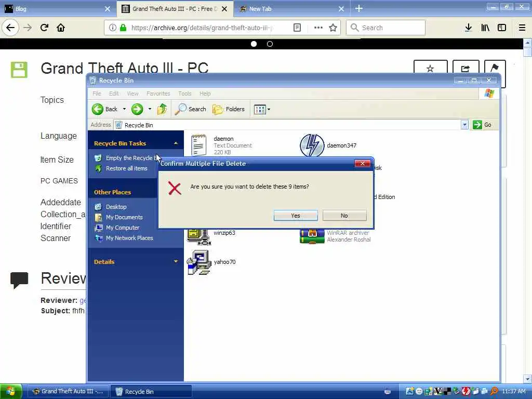Viewport: 532px width, 399px height.
Task: Click the archive.org share button
Action: click(x=465, y=67)
